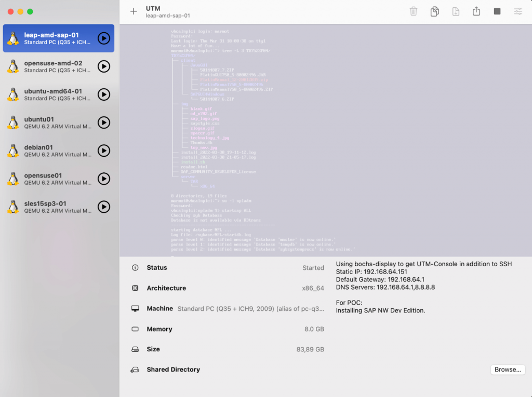Click the play button for leap-amd-sap-01
Viewport: 532px width, 397px height.
104,38
